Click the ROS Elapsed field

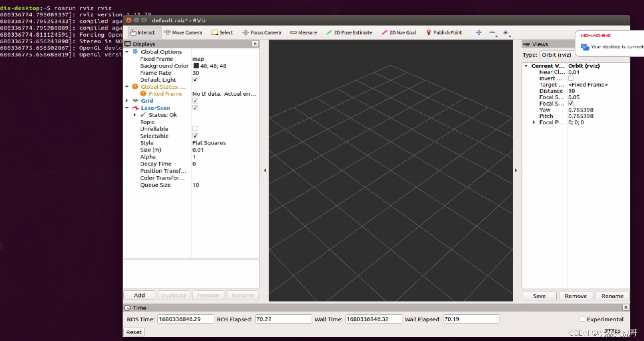coord(283,319)
